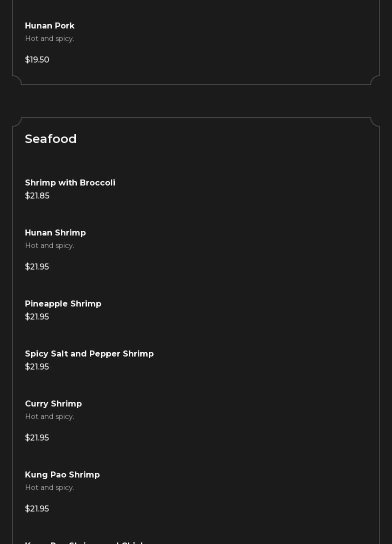Click the Pineapple Shrimp $21.95 price
392x544 pixels.
(37, 316)
